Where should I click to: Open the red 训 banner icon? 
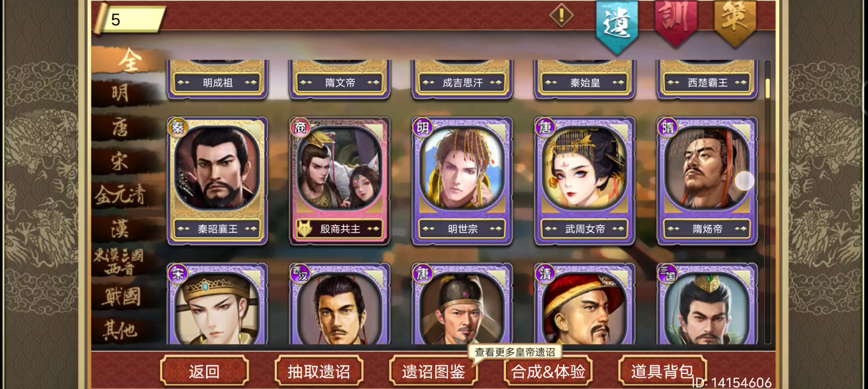(x=676, y=22)
